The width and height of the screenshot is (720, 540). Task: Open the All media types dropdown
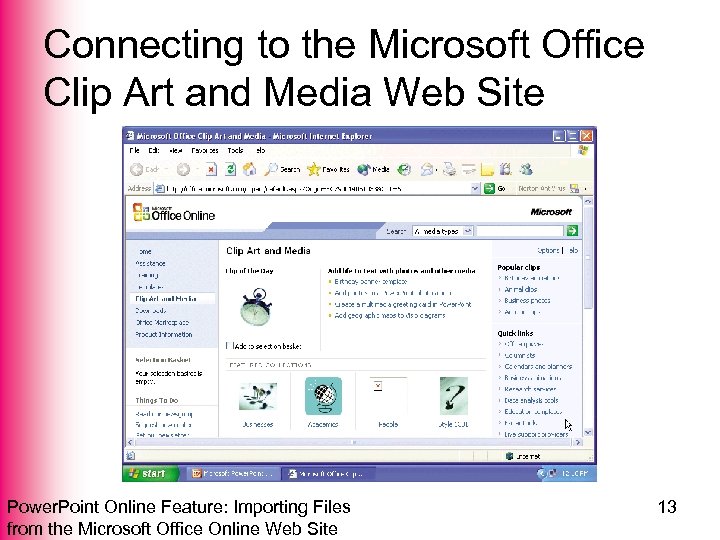coord(467,231)
